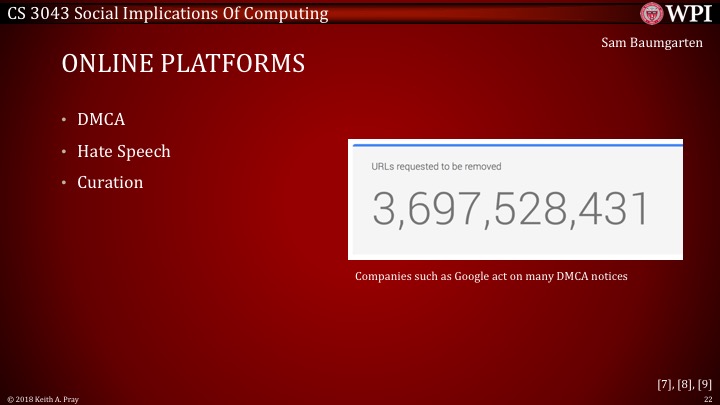The image size is (720, 405).
Task: Click the blue bar atop the screenshot card
Action: tap(515, 145)
